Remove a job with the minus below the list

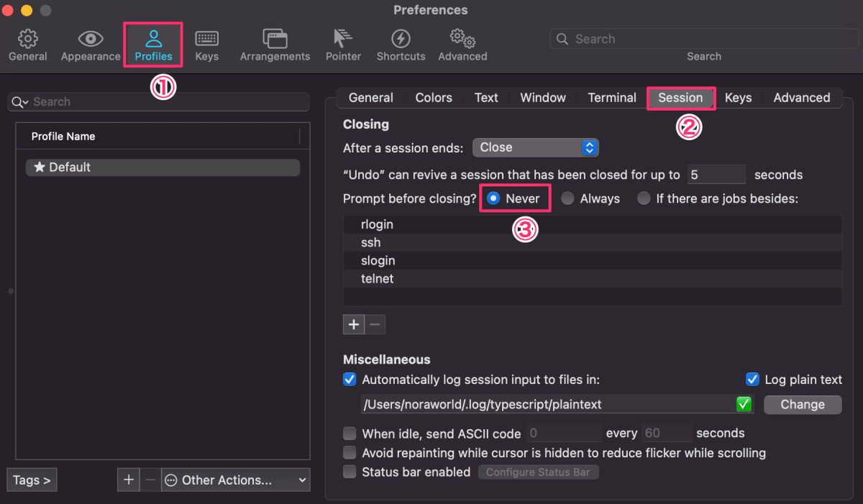pyautogui.click(x=375, y=324)
